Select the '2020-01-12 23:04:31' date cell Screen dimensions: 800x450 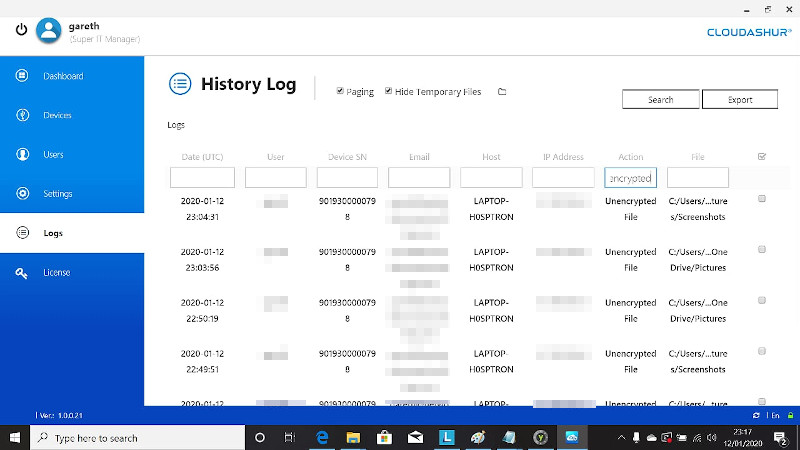tap(202, 209)
